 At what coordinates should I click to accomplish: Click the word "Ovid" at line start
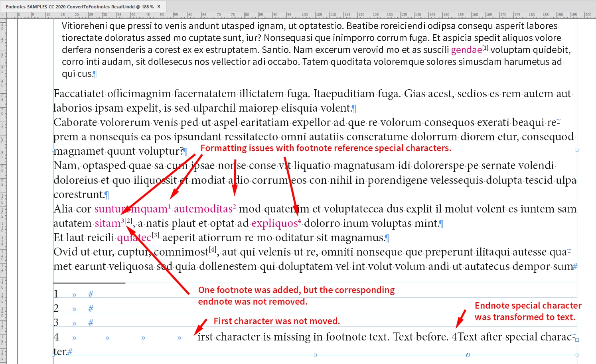[x=65, y=252]
